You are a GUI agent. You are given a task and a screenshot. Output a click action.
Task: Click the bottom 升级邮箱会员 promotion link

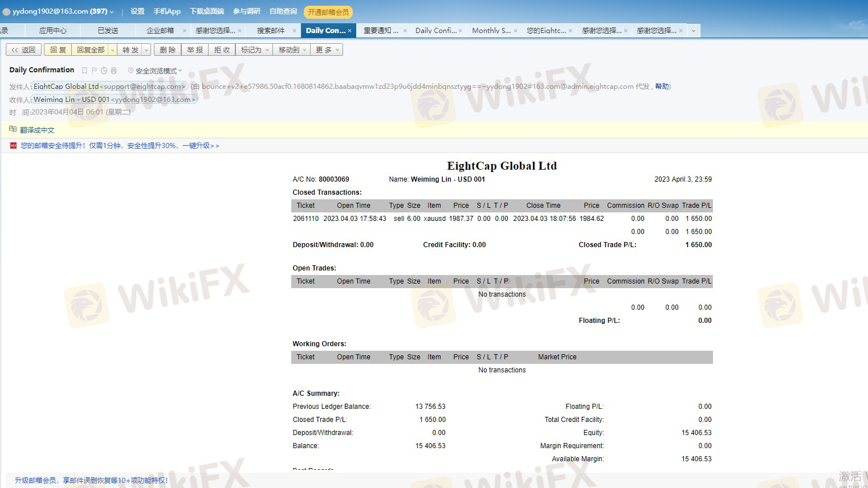[x=91, y=481]
